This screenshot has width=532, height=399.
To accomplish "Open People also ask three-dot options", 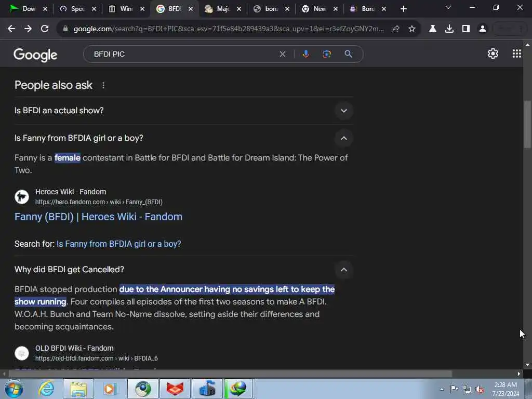I will pos(103,85).
